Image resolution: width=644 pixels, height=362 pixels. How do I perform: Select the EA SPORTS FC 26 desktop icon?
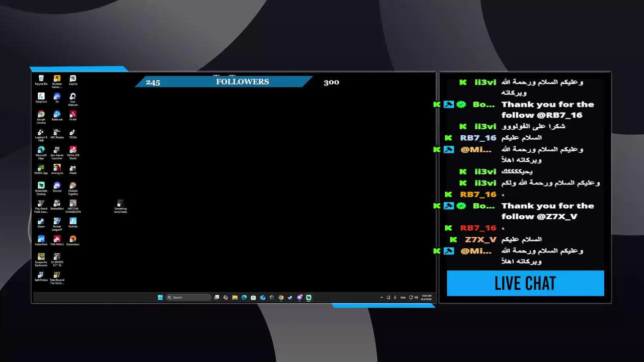tap(57, 259)
